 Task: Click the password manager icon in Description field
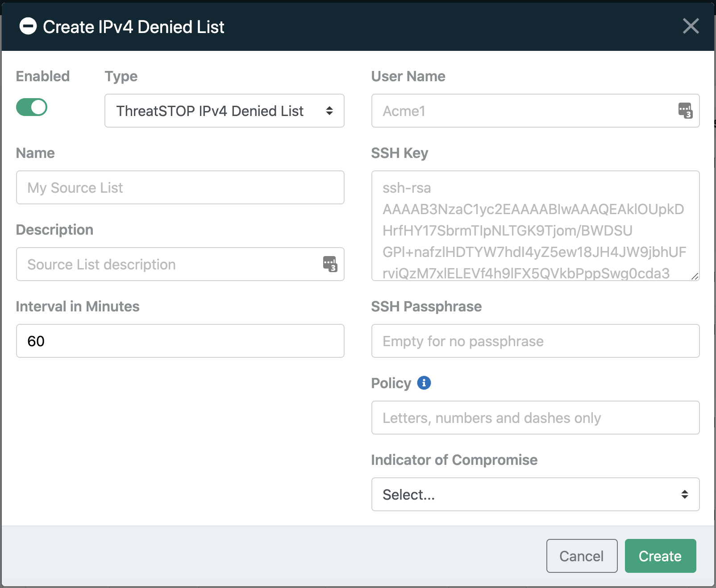(x=330, y=264)
